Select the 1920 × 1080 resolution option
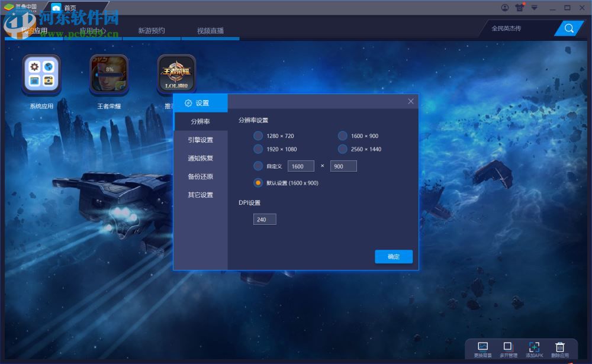Screen dimensions: 592x364 click(x=258, y=149)
